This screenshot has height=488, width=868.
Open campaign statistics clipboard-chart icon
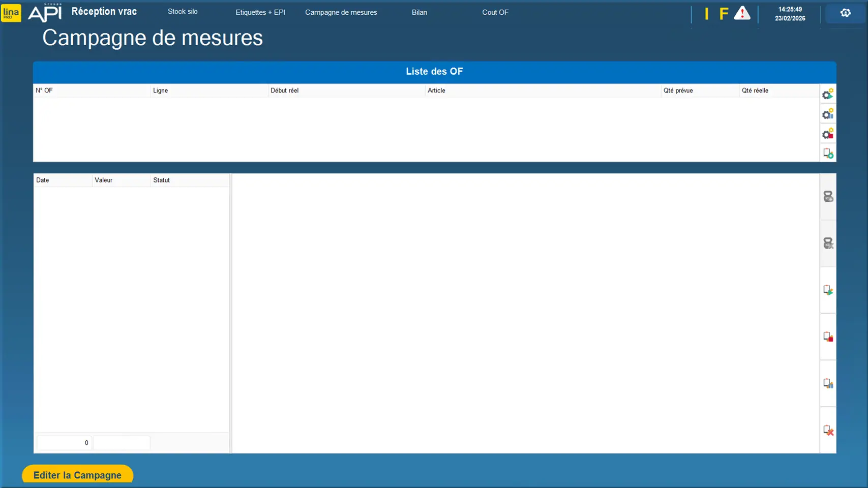pos(828,384)
